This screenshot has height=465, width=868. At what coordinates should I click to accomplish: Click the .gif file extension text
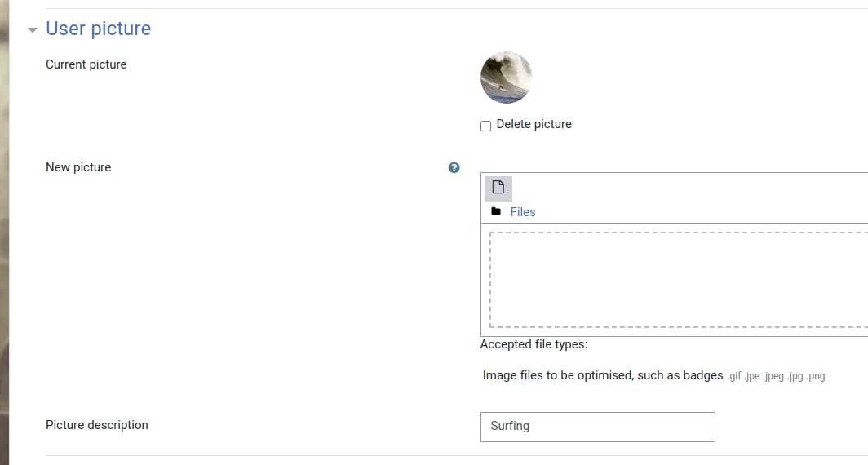tap(733, 376)
